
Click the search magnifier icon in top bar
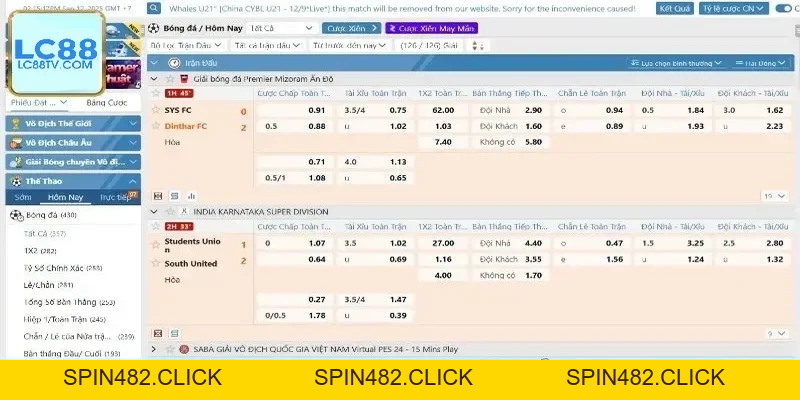tap(154, 8)
